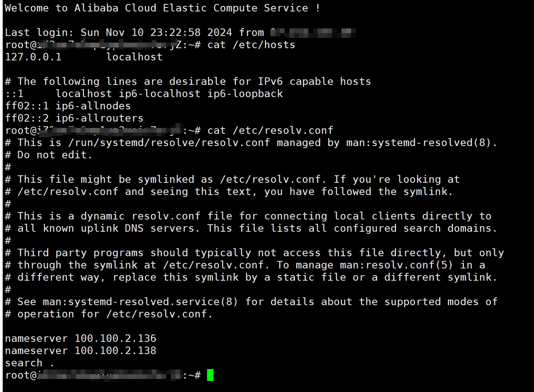Click the 'ff02::2 ip6-allrouters' line
Screen dimensions: 534x392
pos(74,118)
